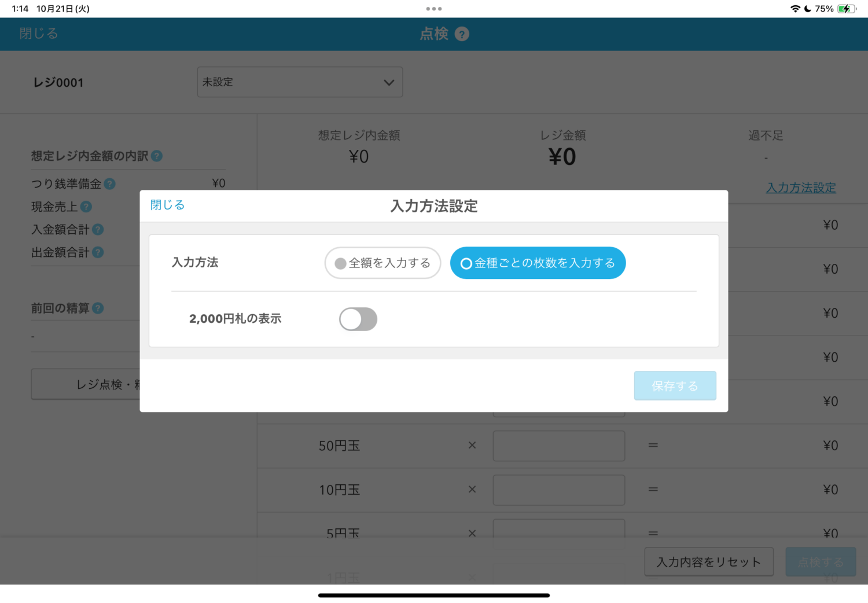Enable the 2,000円札の表示 switch
The image size is (868, 603).
point(358,319)
